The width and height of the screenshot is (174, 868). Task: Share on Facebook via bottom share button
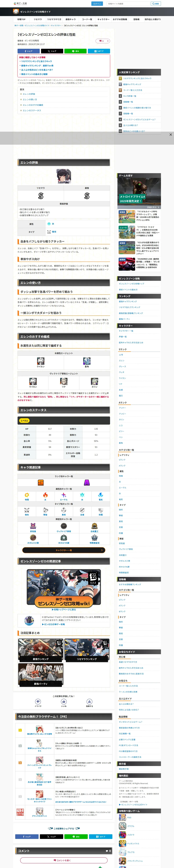point(27,836)
